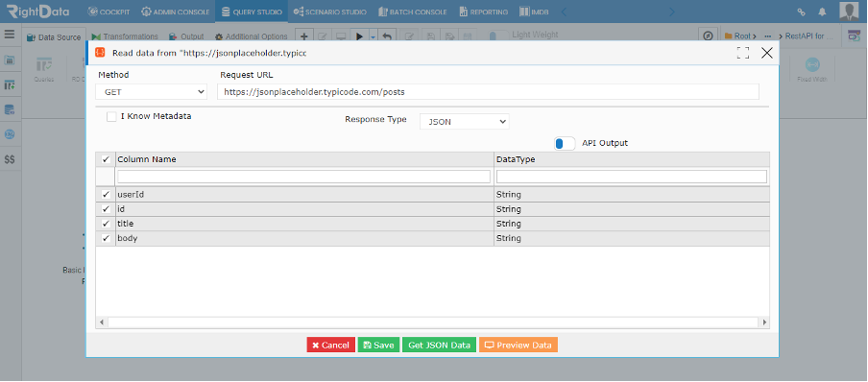Click the RestAPI for... breadcrumb item
Viewport: 868px width, 382px height.
point(808,36)
